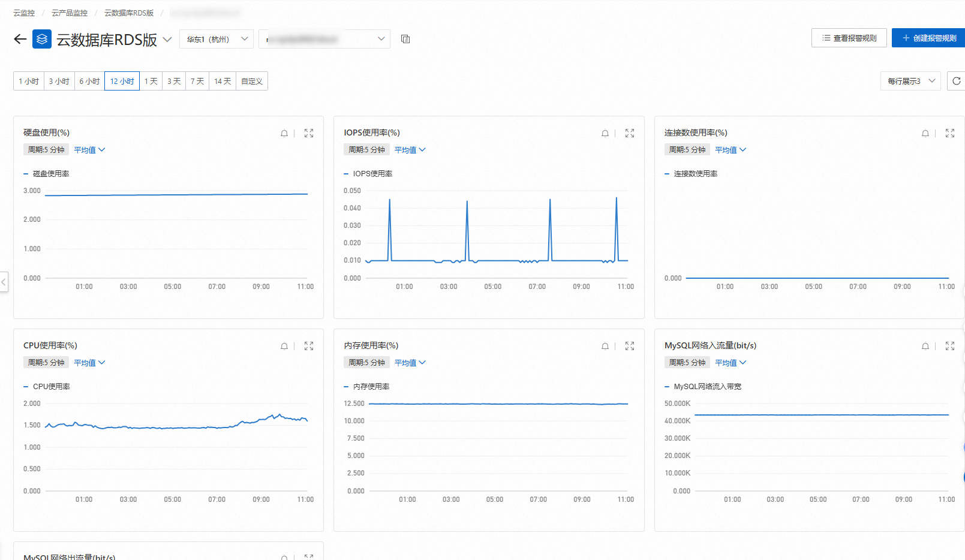This screenshot has width=965, height=560.
Task: Change 平均值 statistic on IOPS使用率(%) chart
Action: (x=410, y=150)
